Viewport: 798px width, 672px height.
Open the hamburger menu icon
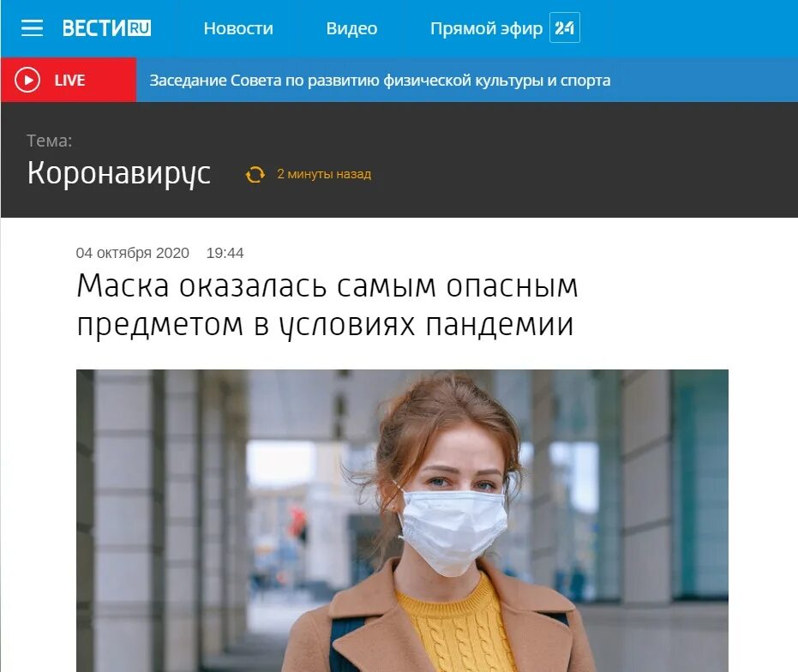point(32,28)
